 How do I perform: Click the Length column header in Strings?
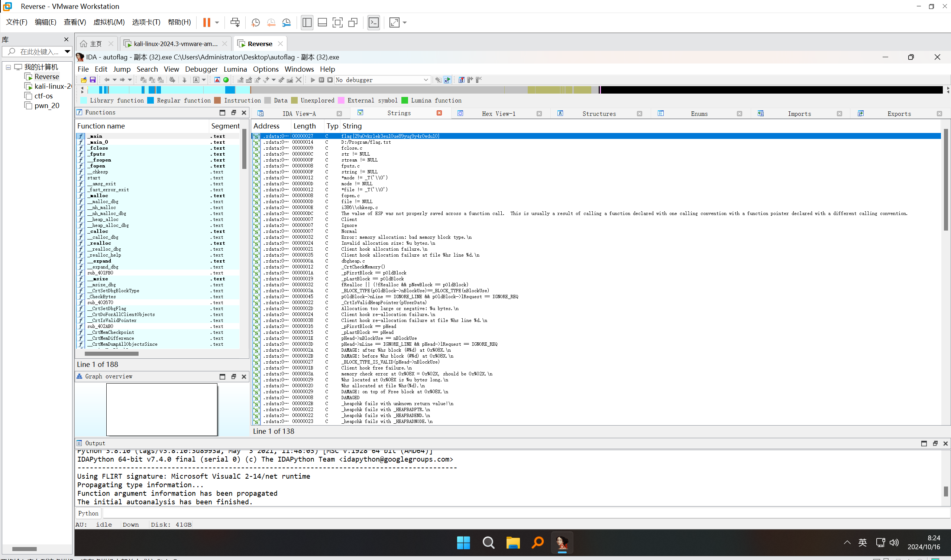[x=308, y=126]
